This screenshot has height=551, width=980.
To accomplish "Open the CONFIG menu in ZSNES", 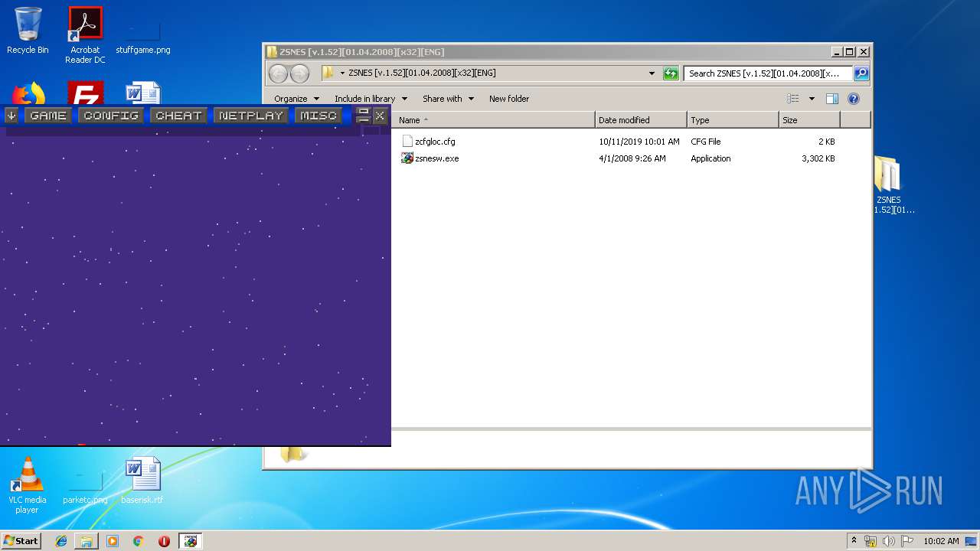I will 111,116.
